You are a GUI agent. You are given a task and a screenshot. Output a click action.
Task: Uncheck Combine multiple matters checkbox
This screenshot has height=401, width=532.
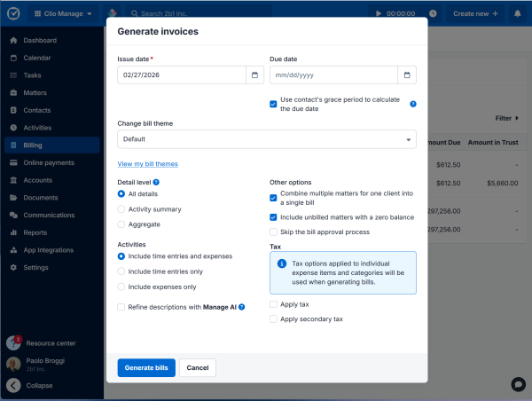click(273, 198)
